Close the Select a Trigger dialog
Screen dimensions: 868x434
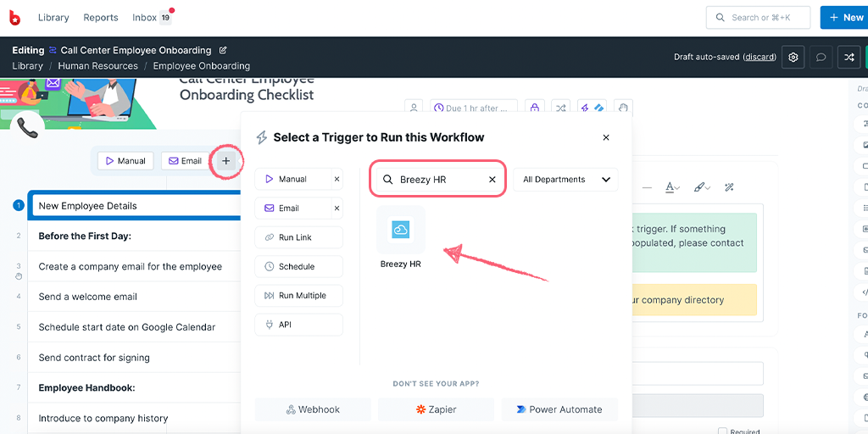tap(605, 137)
